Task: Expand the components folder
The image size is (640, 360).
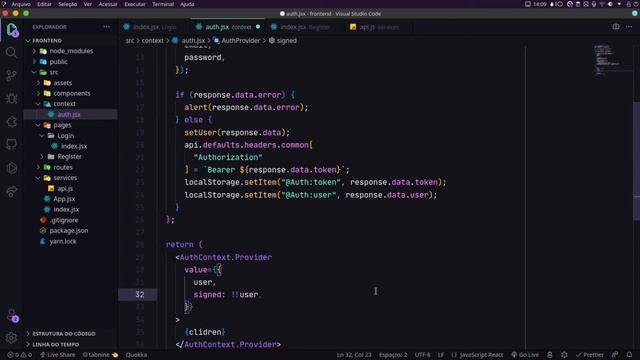Action: (x=71, y=93)
